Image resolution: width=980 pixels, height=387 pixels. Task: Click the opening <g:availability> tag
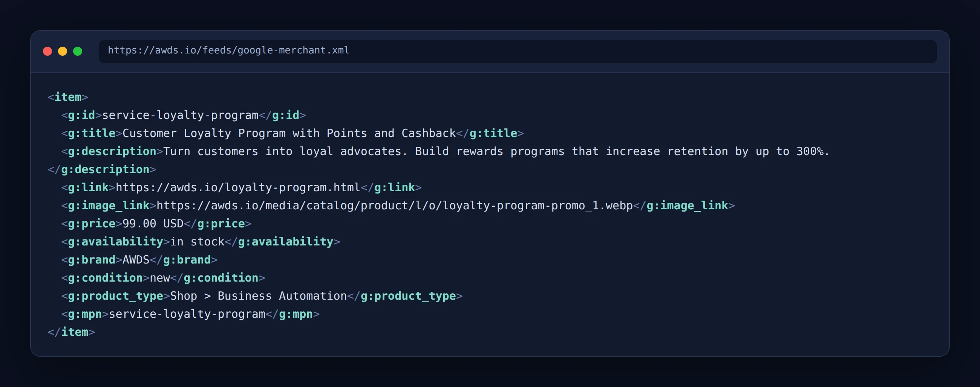coord(116,242)
